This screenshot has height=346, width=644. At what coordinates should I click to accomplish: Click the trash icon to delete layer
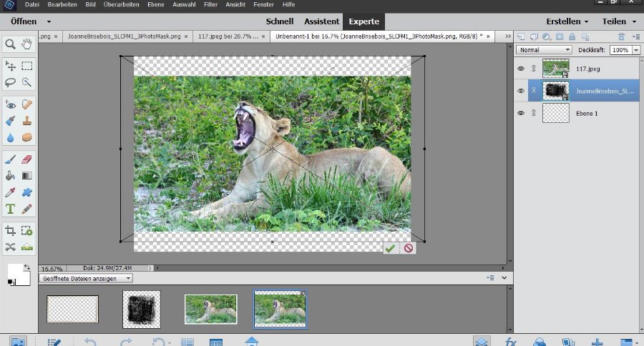(621, 36)
